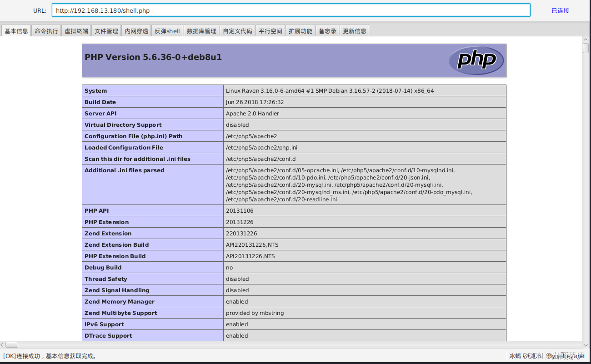The image size is (591, 364).
Task: Click the PHP Version 5.6.36-0+deb8u1 heading
Action: click(153, 57)
